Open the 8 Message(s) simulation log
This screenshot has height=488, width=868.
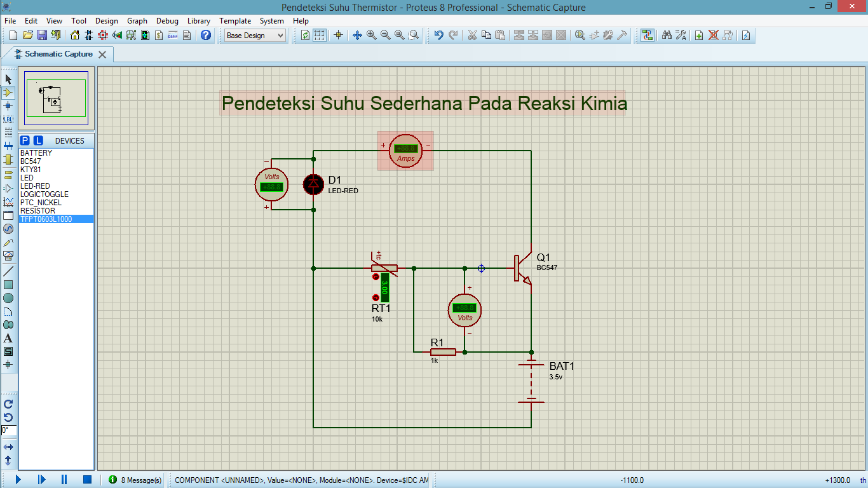[x=135, y=480]
